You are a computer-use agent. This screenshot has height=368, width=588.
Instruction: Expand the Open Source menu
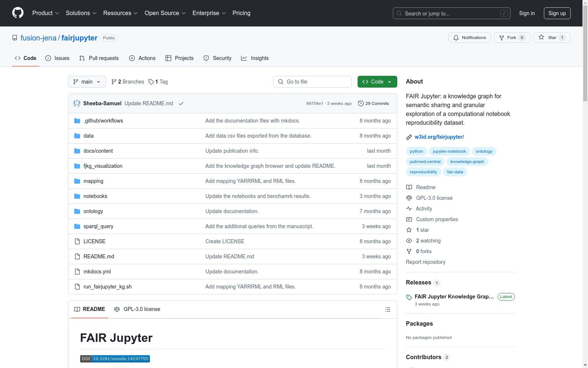pyautogui.click(x=165, y=13)
